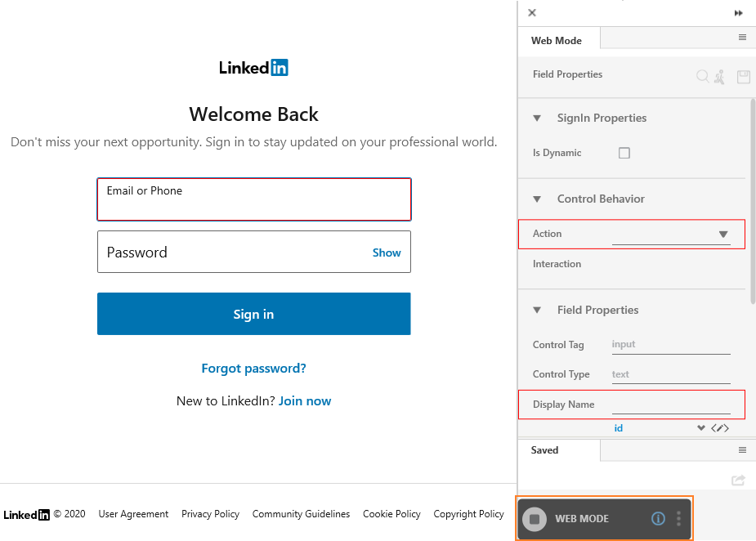The height and width of the screenshot is (541, 756).
Task: Click the search magnifier icon in Field Properties
Action: pyautogui.click(x=703, y=76)
